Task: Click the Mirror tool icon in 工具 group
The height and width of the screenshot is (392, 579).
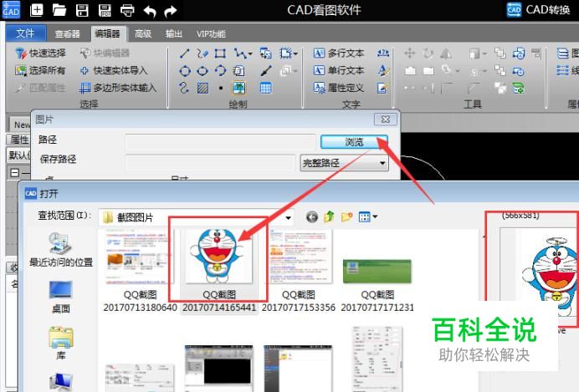Action: 446,53
